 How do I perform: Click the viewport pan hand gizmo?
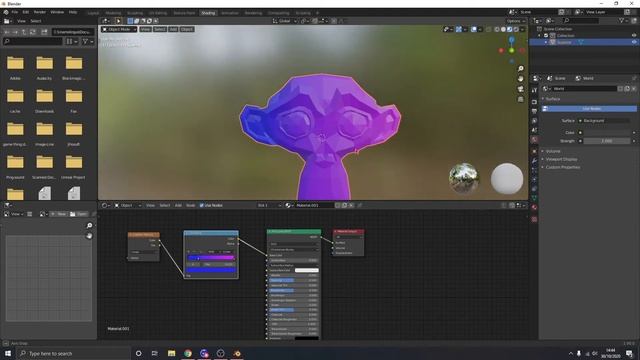520,79
